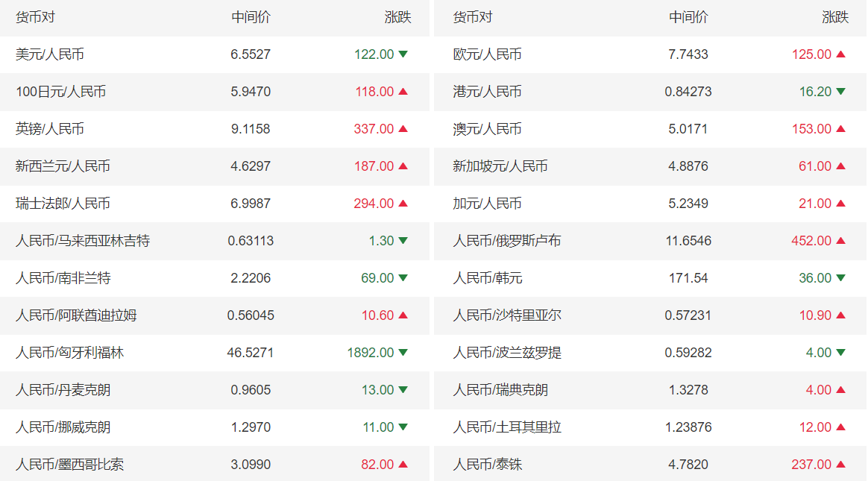Click the mid-rate value 7.7433
868x481 pixels.
[688, 54]
